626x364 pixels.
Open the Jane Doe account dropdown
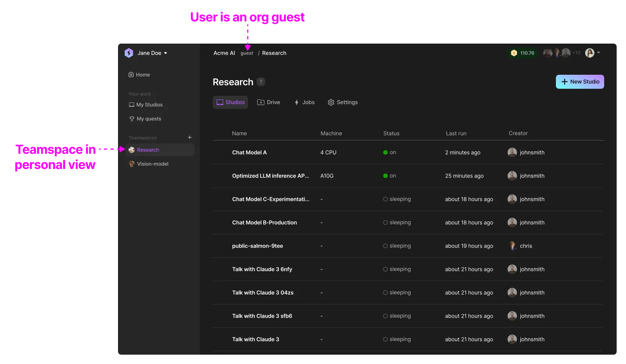pos(152,53)
